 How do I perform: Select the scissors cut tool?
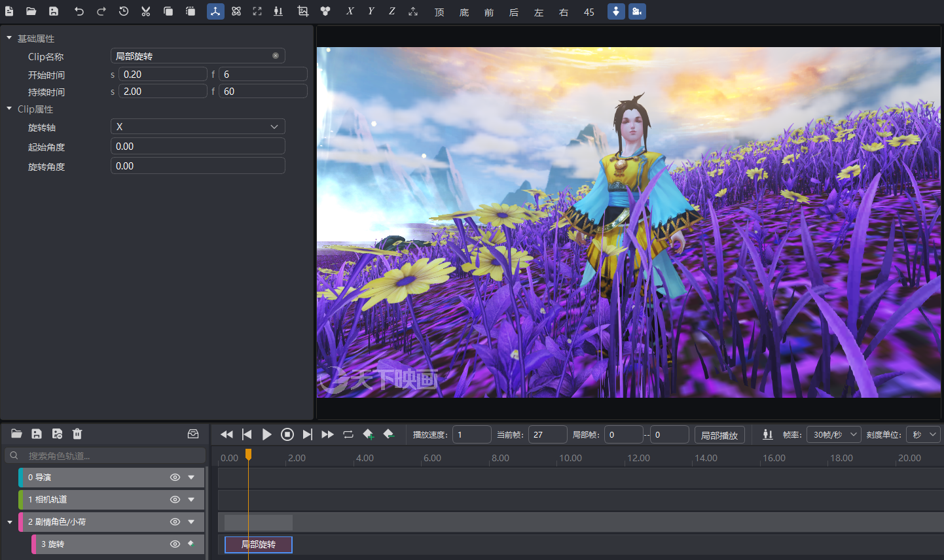point(146,11)
